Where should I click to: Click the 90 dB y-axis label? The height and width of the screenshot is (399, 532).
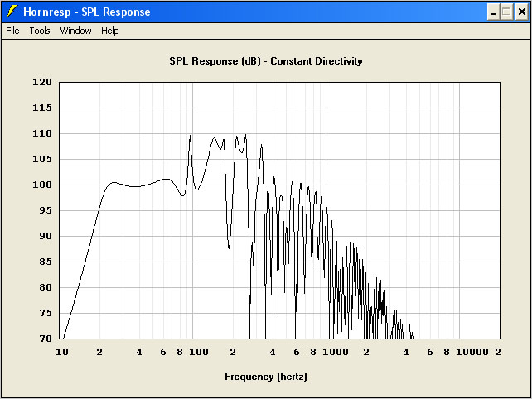(46, 236)
